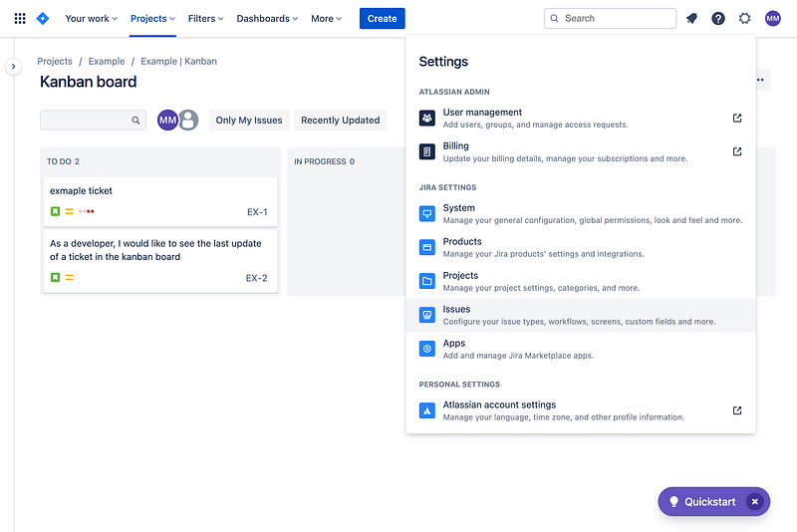
Task: Open the Your work dropdown
Action: (91, 19)
